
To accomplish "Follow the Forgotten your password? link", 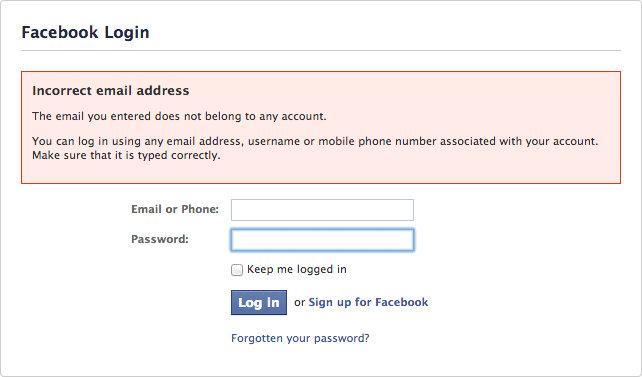I will [300, 339].
